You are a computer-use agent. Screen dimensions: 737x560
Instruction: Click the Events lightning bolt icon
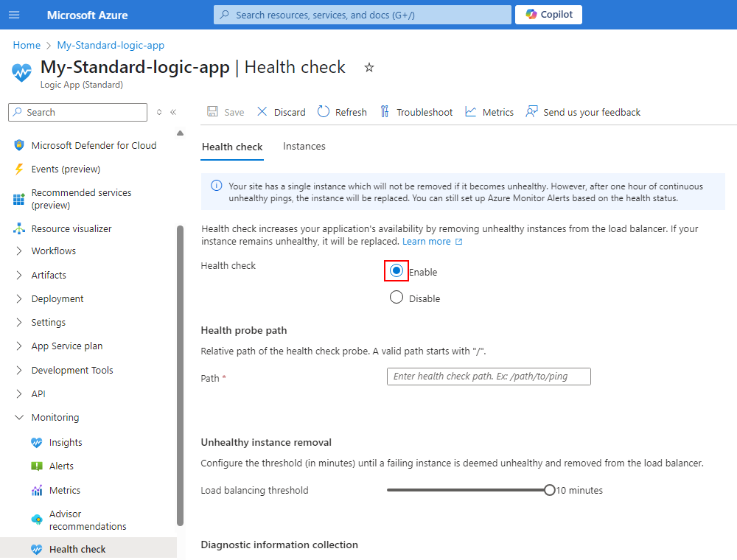[x=19, y=169]
